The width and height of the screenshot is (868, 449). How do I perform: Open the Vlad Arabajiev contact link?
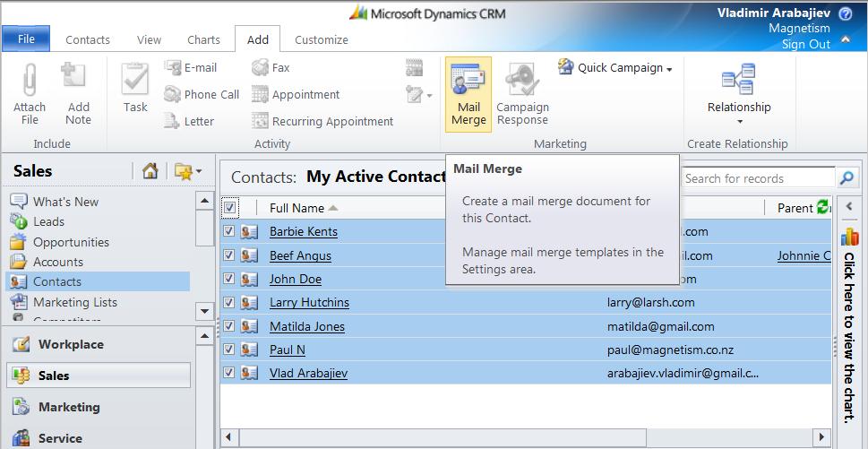pos(308,373)
